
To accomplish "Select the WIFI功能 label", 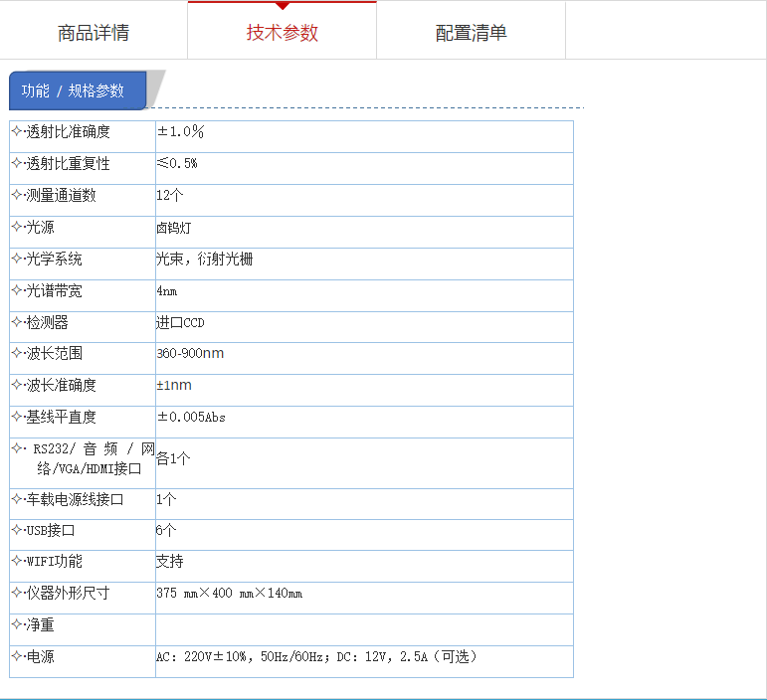I will pos(54,561).
